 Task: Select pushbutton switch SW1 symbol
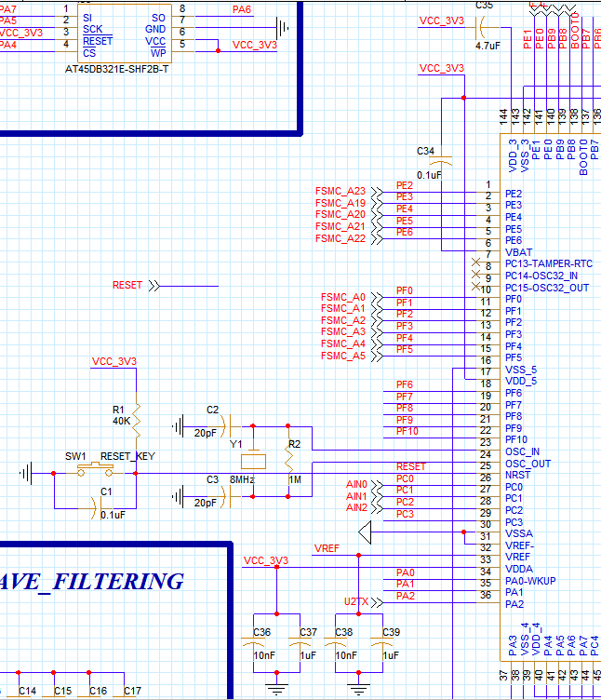(95, 470)
